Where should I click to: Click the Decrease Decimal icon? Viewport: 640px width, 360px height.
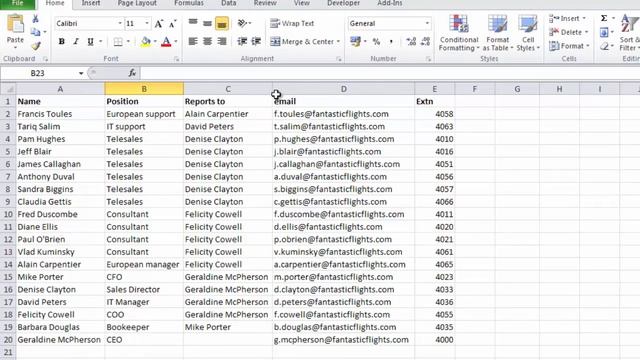pyautogui.click(x=425, y=41)
